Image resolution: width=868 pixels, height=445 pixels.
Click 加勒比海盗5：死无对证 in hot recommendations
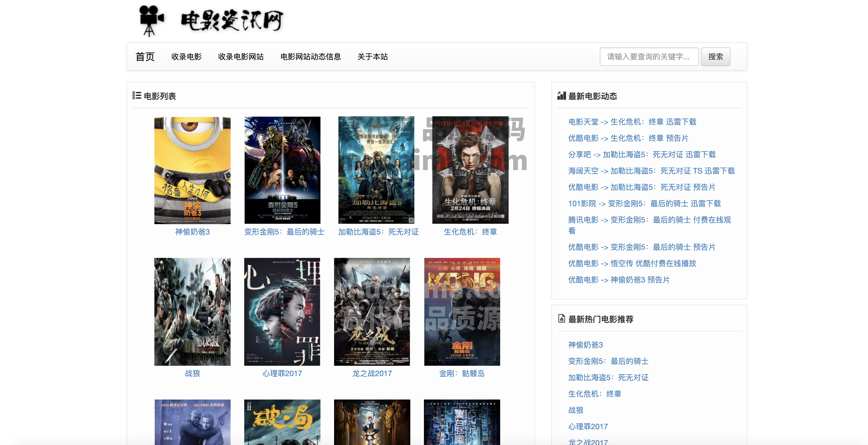coord(608,377)
